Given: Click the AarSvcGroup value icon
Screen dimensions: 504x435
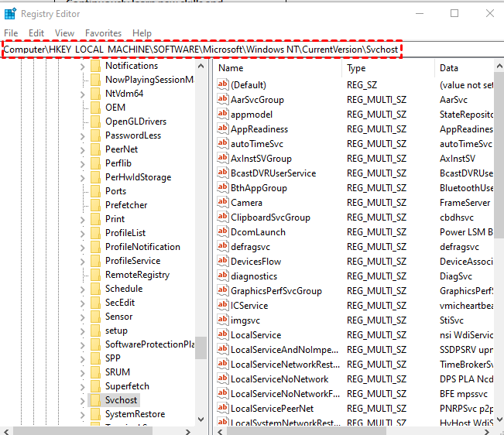Looking at the screenshot, I should pos(223,100).
